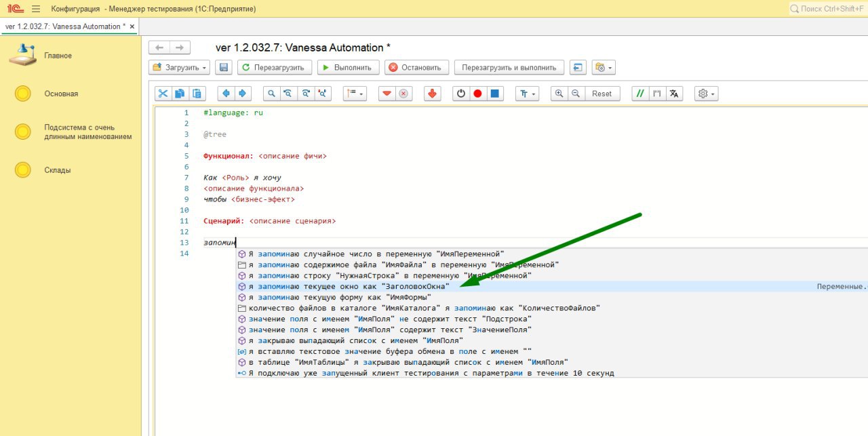This screenshot has width=868, height=436.
Task: Click 'Перезагрузить и выполнить' button
Action: click(509, 67)
